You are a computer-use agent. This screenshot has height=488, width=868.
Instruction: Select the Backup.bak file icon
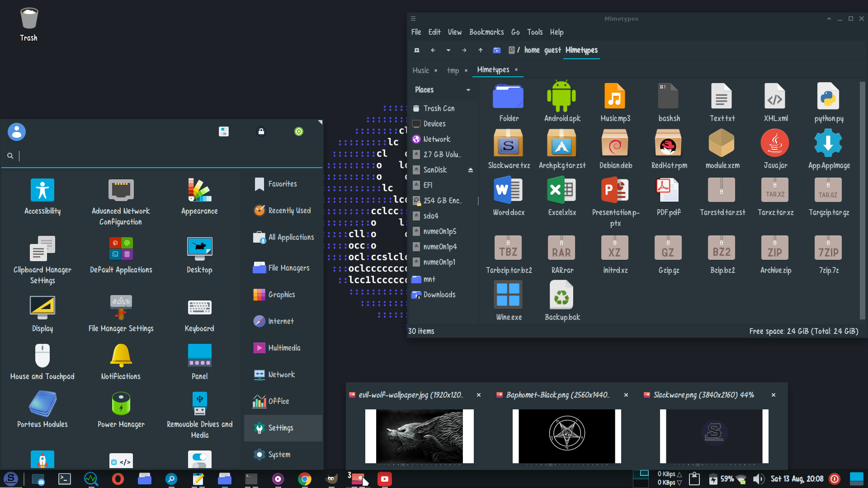(561, 295)
